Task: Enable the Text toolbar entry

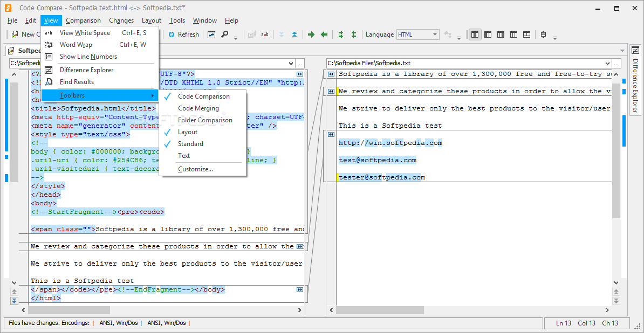Action: (203, 156)
